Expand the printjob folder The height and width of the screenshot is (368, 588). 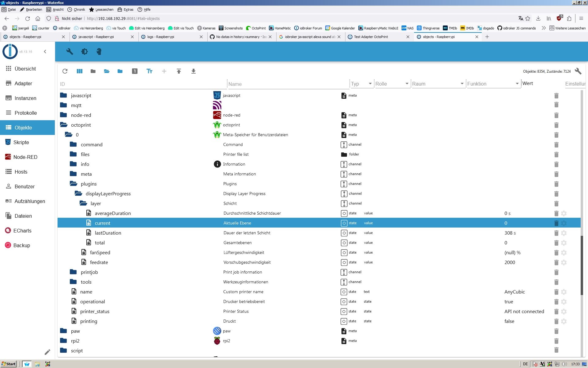click(73, 272)
